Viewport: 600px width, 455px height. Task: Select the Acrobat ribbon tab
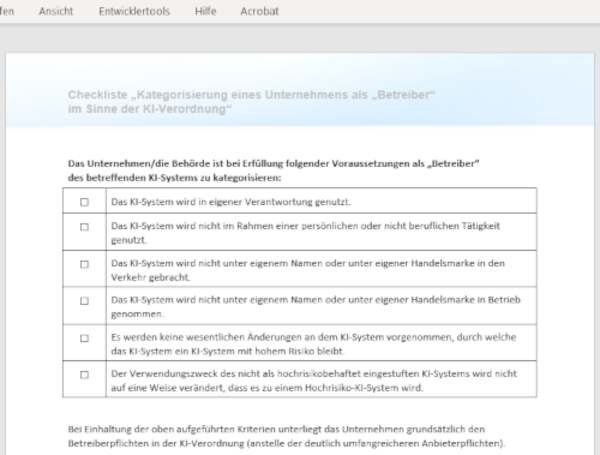coord(259,11)
